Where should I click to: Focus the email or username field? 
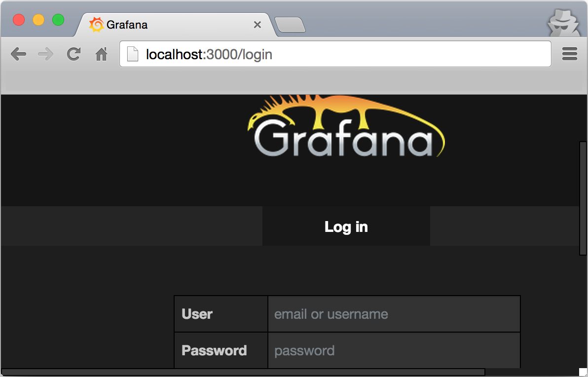[394, 314]
